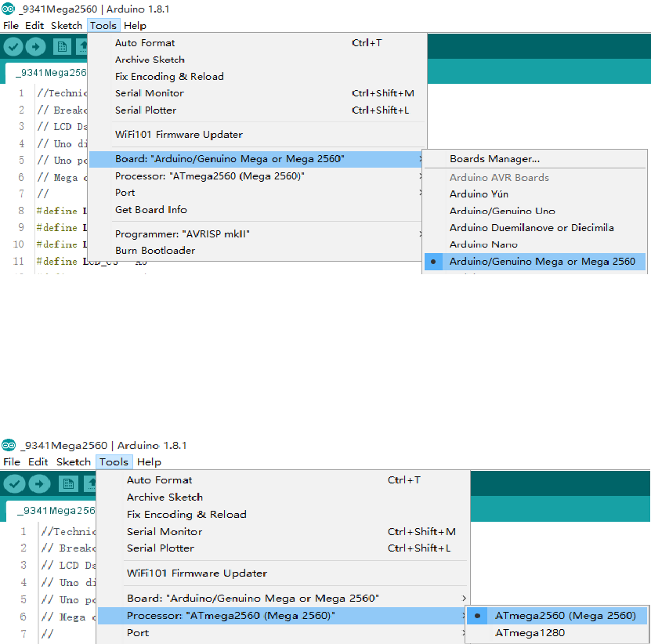651x644 pixels.
Task: Select Arduino/Genuino Mega or Mega 2560 board
Action: coord(535,262)
